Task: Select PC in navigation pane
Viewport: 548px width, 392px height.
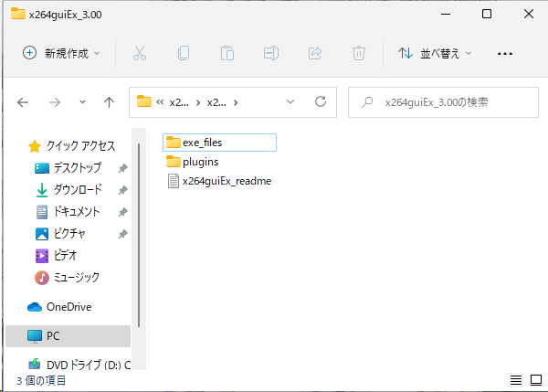Action: pos(68,336)
